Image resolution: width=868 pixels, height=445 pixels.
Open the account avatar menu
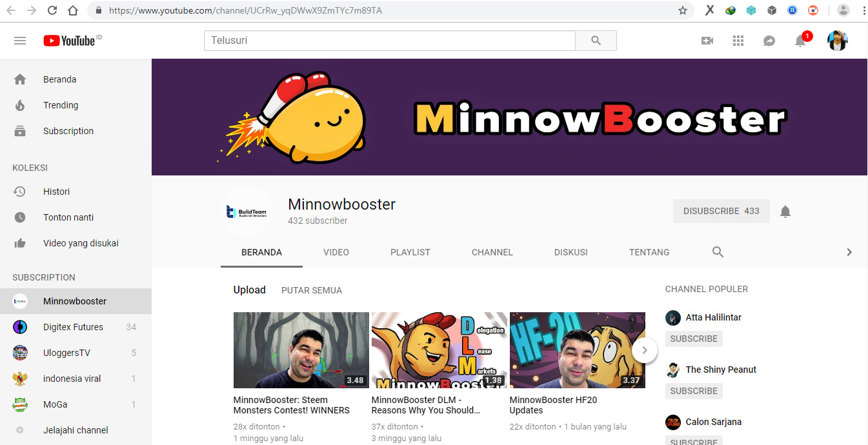(x=838, y=41)
